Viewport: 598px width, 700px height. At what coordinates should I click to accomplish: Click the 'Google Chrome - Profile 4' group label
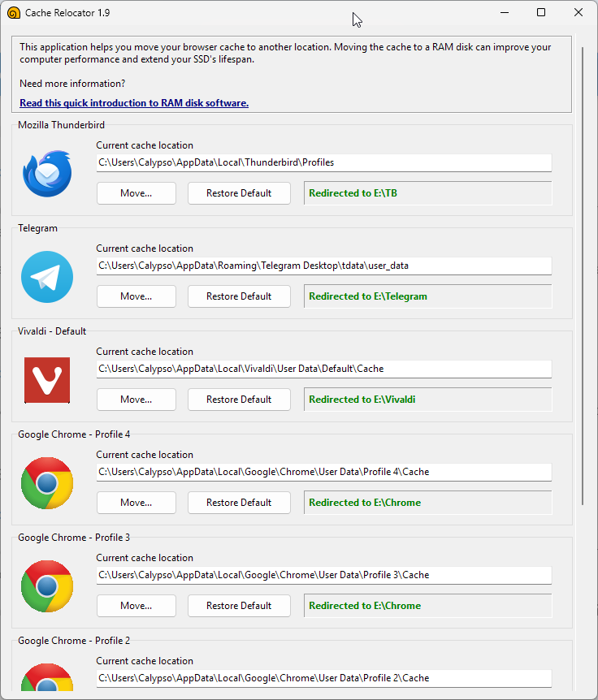point(74,434)
